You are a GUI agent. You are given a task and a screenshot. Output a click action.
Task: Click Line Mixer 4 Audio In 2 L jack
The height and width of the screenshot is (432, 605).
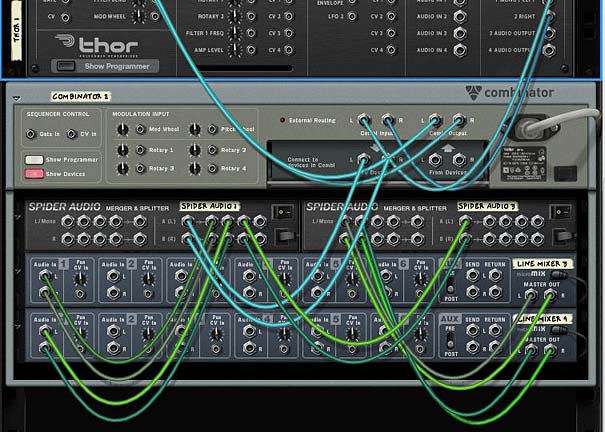113,331
